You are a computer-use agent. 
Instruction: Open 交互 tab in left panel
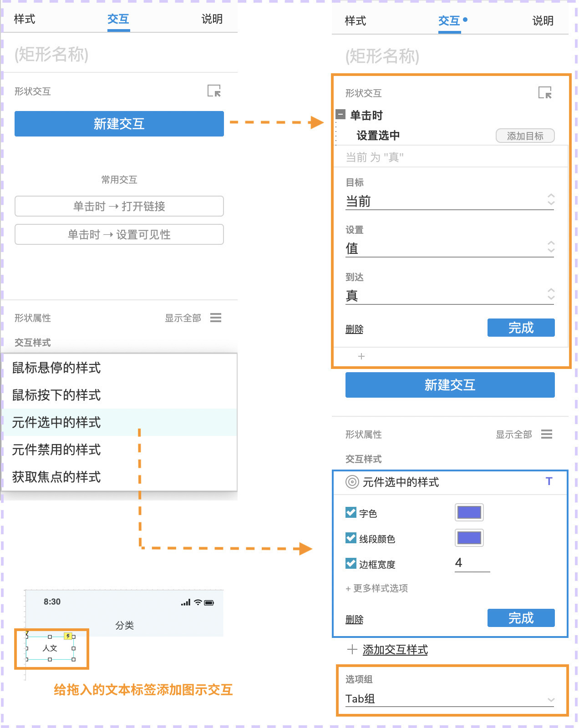coord(118,19)
